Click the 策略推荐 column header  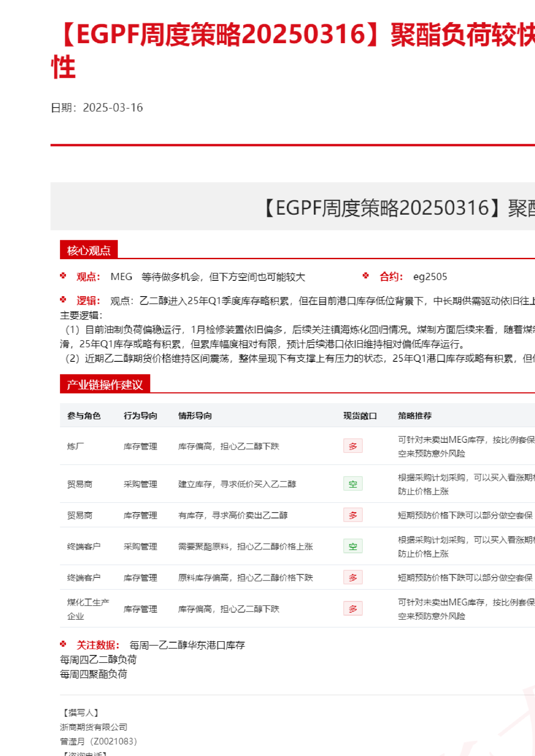[x=415, y=416]
